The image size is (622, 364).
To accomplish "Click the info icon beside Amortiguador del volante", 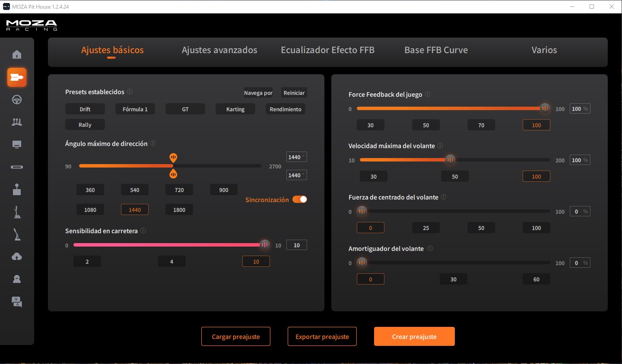I will click(x=430, y=248).
